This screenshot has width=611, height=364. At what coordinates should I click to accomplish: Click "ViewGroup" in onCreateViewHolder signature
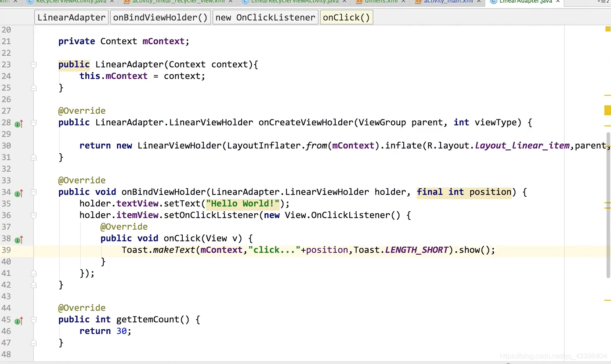(x=382, y=123)
